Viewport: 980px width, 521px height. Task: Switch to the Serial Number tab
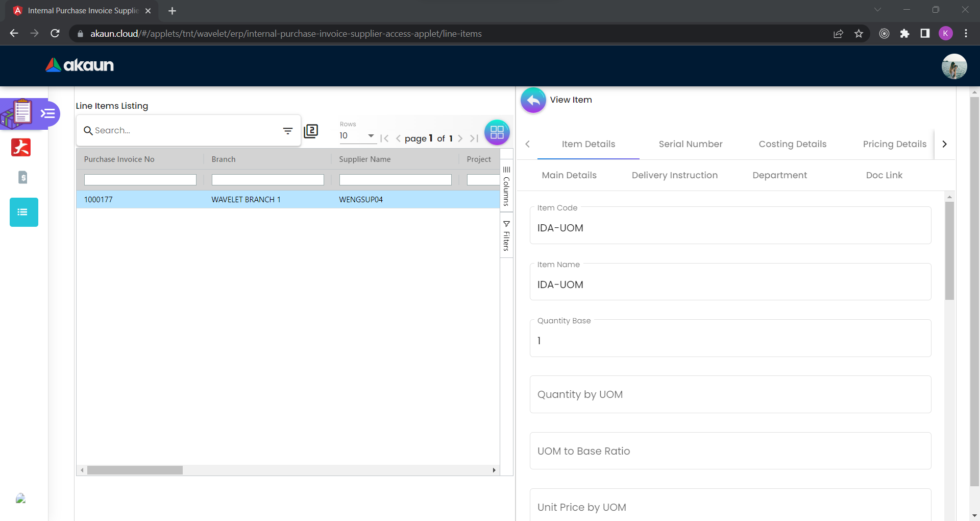pyautogui.click(x=690, y=144)
